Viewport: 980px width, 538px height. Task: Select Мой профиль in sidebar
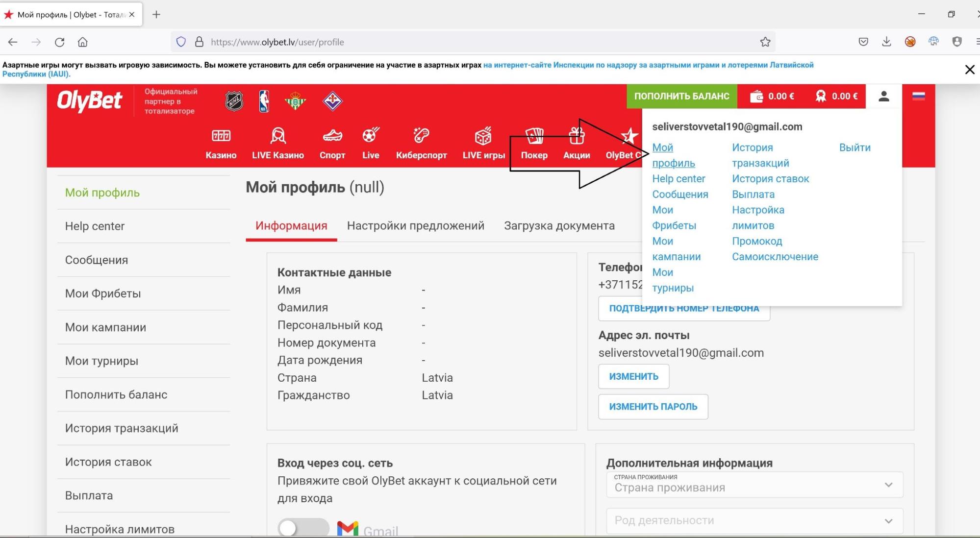pos(144,193)
